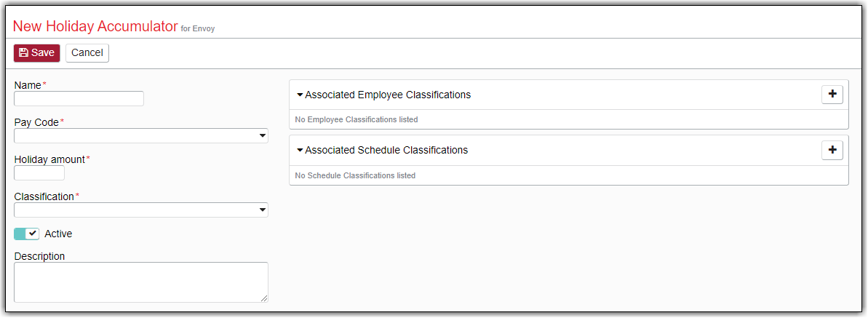Add an Associated Employee Classification with plus
Image resolution: width=868 pixels, height=318 pixels.
coord(832,95)
